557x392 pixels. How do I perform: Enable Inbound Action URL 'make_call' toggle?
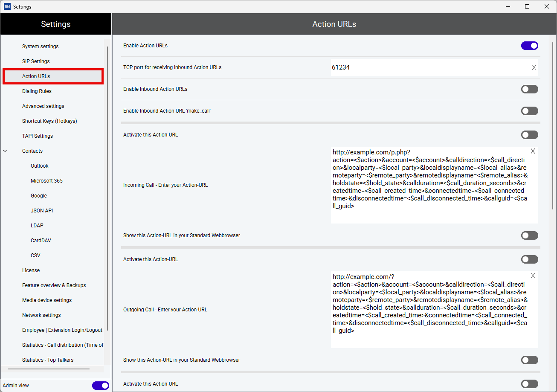coord(529,111)
